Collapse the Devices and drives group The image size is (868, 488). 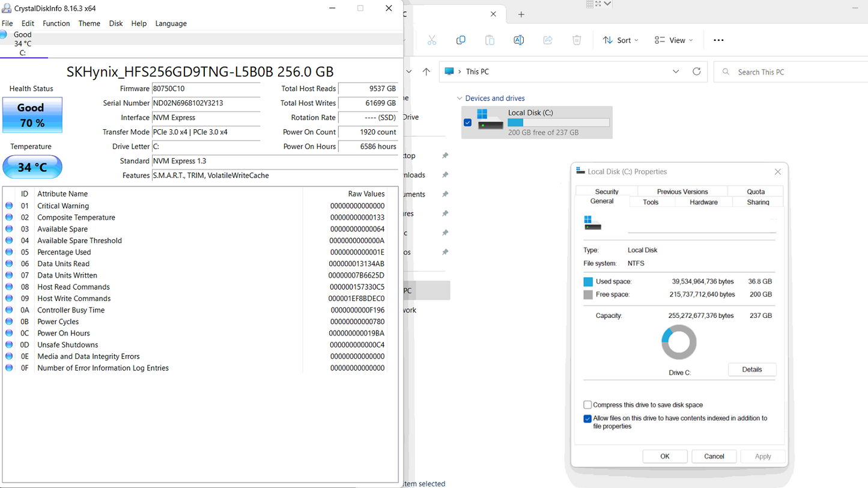coord(460,98)
